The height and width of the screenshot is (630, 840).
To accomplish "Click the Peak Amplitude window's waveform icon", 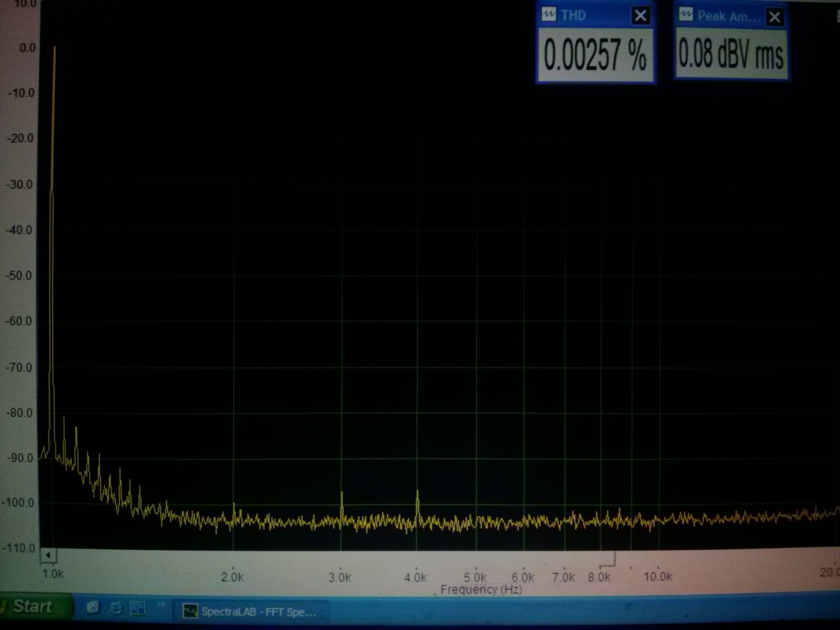I will [x=686, y=15].
